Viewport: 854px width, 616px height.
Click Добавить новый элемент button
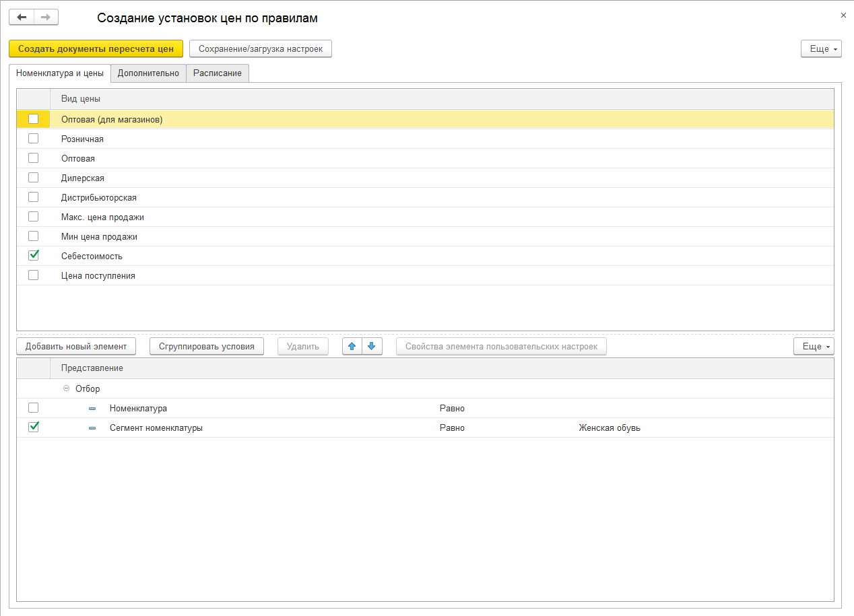click(76, 346)
